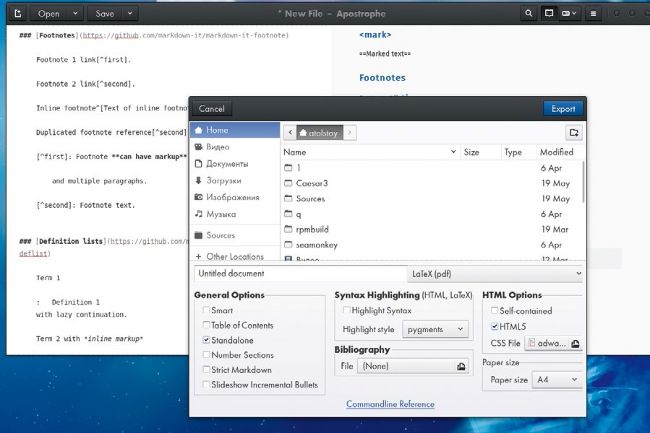This screenshot has height=433, width=650.
Task: Click the Untitled document filename field
Action: point(298,273)
